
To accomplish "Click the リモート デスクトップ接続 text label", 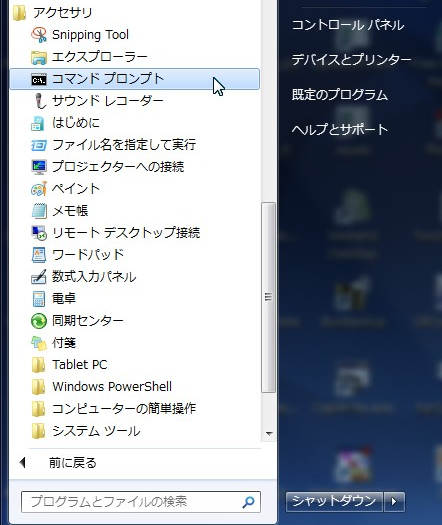I will click(126, 233).
